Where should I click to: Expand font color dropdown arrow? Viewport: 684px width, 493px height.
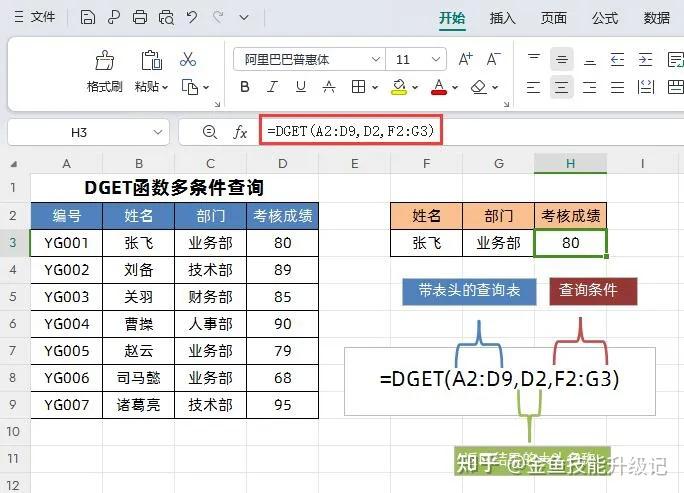pyautogui.click(x=455, y=87)
